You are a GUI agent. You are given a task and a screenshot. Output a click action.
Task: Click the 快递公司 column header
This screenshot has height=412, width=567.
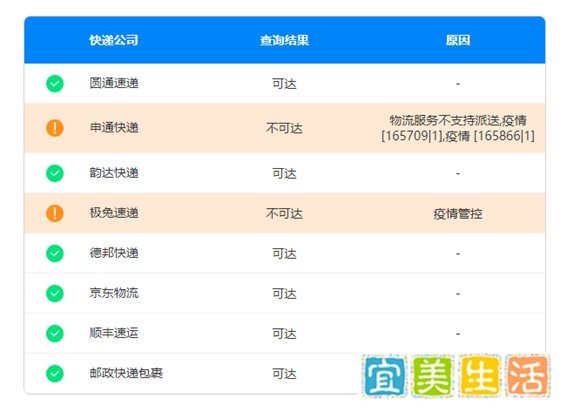114,40
